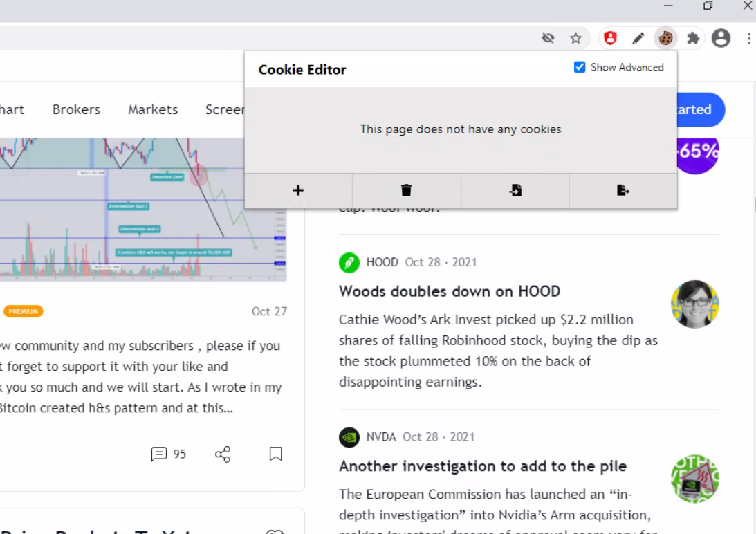Open the browser three-dot menu
The height and width of the screenshot is (534, 756).
749,38
